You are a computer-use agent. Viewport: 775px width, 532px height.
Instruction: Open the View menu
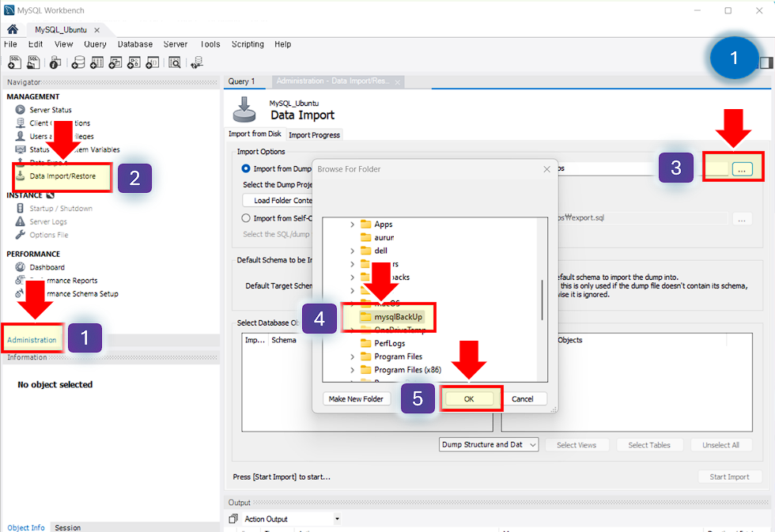point(64,44)
